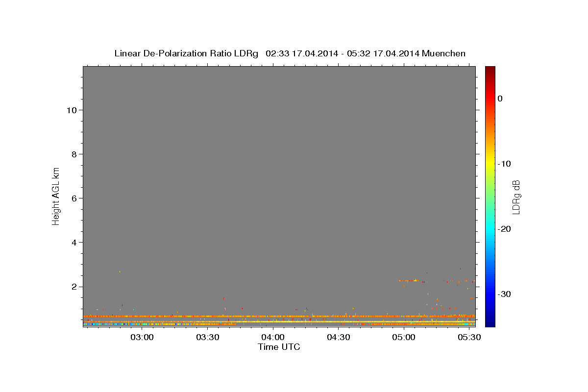This screenshot has height=392, width=588.
Task: Click the 8 km height tick label
Action: click(74, 154)
